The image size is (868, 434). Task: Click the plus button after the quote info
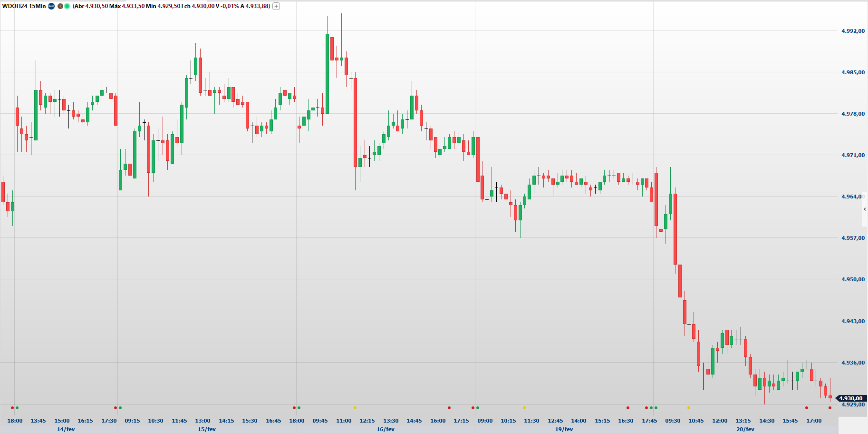point(276,6)
